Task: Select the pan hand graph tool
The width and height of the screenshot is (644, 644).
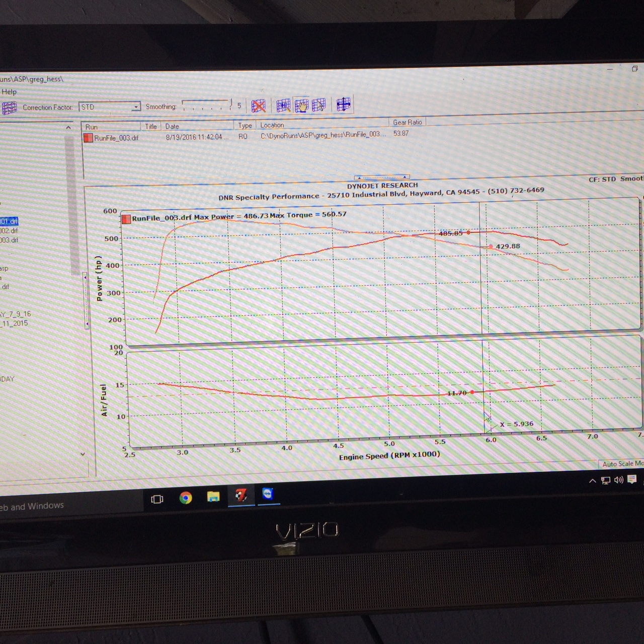Action: 301,105
